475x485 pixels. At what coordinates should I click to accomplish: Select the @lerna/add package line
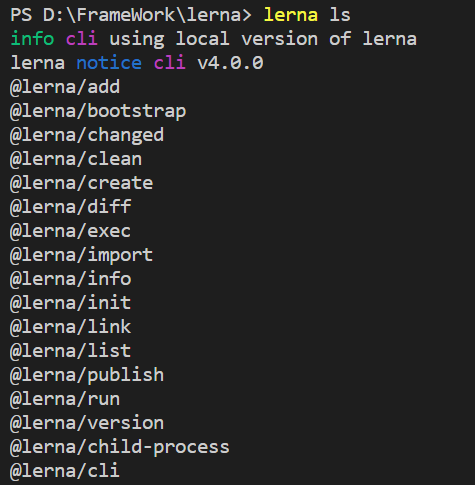tap(65, 87)
